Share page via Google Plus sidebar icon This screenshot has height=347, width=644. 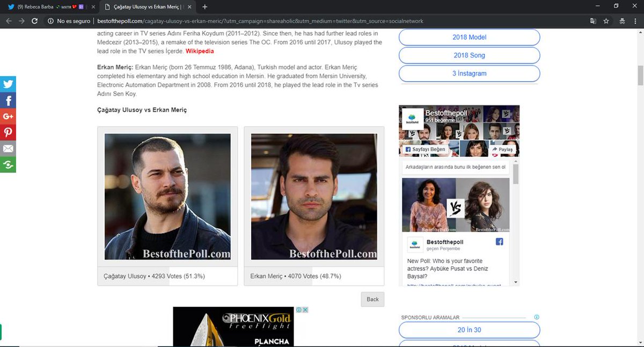click(x=8, y=117)
